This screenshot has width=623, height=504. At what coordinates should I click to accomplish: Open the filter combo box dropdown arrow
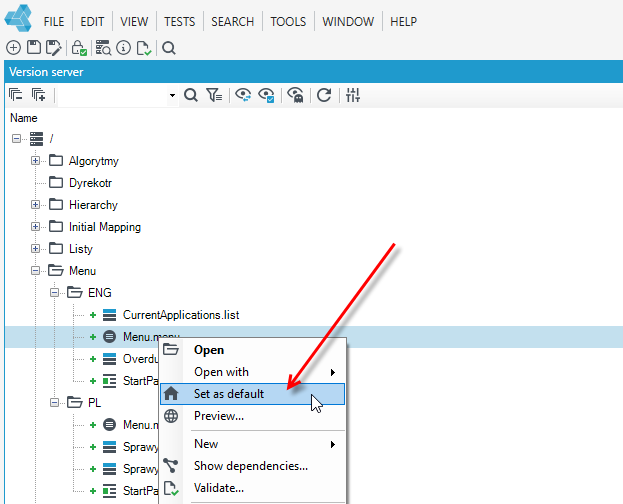click(x=172, y=95)
